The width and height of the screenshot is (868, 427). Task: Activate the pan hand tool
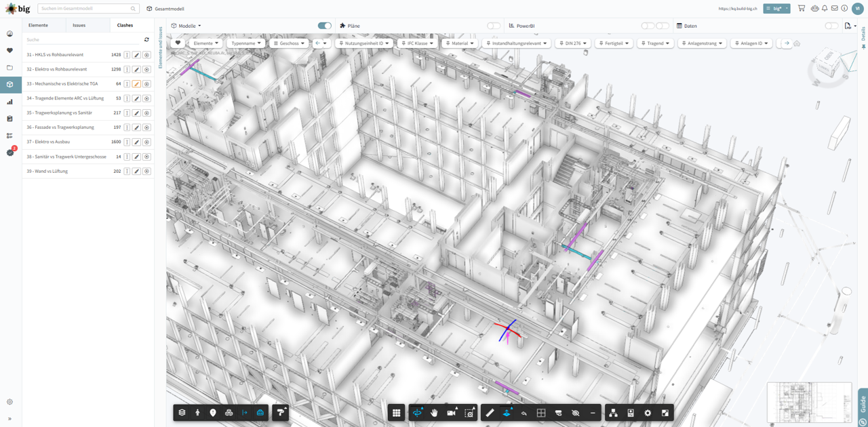[x=434, y=413]
